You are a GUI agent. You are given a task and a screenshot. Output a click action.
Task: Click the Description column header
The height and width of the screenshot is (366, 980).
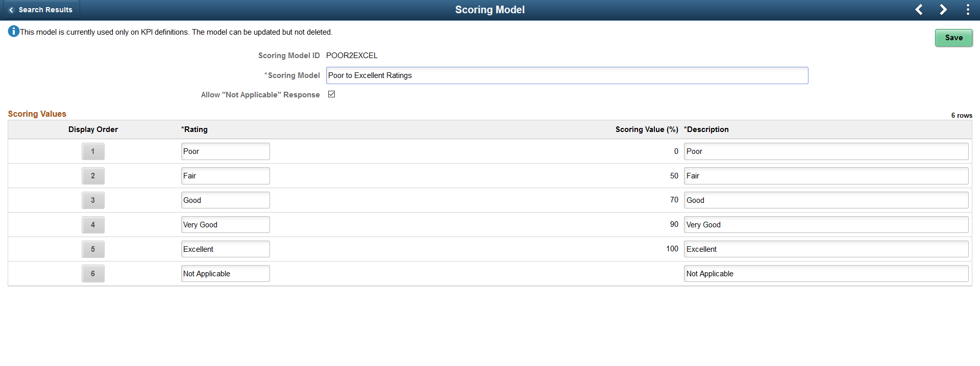706,129
